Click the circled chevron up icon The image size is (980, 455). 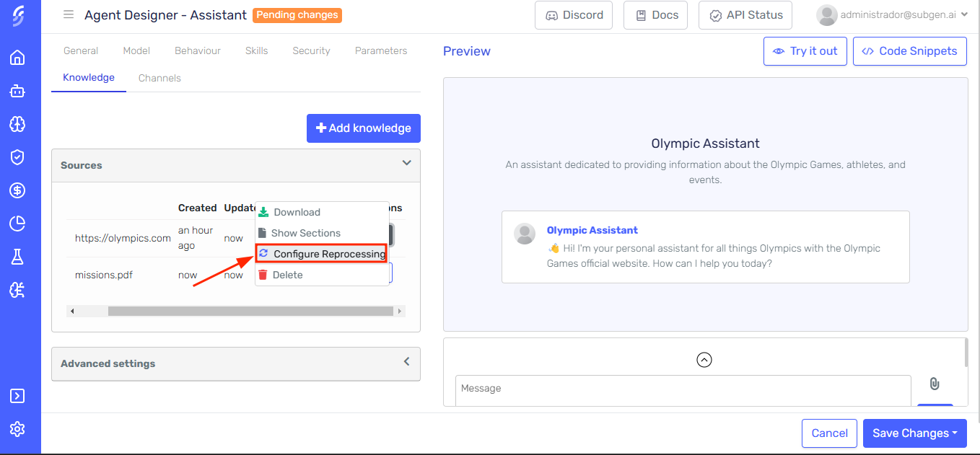tap(704, 359)
